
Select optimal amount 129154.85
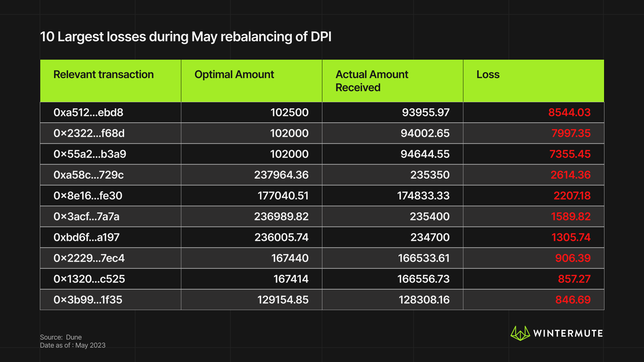point(283,299)
